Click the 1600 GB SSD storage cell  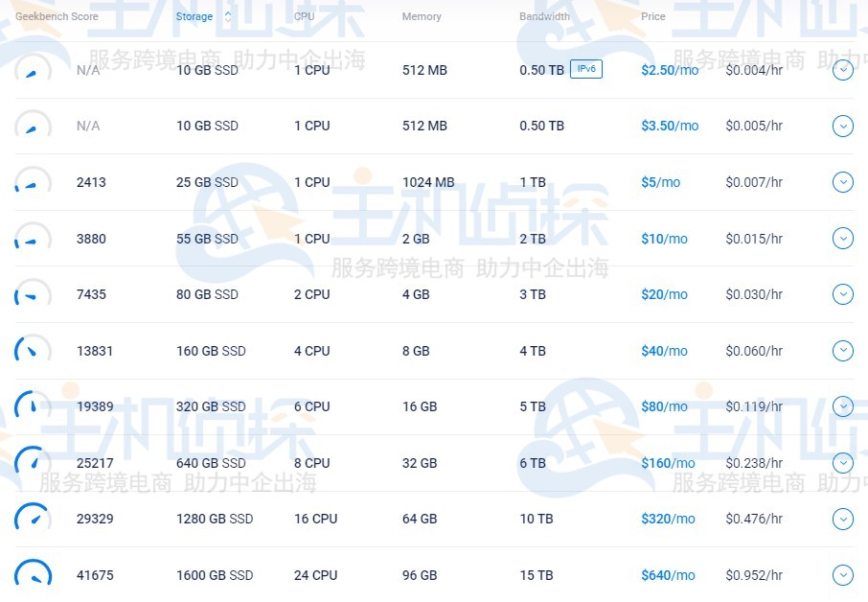(x=215, y=575)
